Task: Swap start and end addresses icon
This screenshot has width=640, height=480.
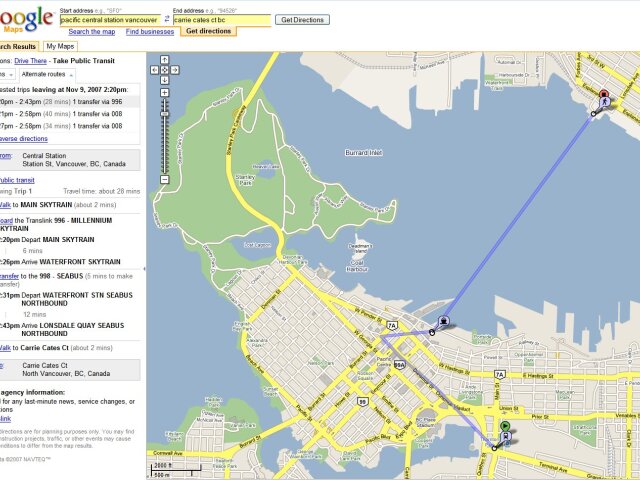Action: coord(167,19)
